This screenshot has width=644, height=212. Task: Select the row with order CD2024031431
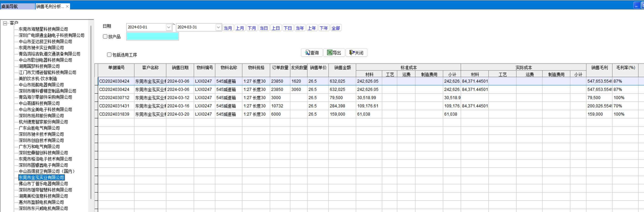(x=114, y=106)
